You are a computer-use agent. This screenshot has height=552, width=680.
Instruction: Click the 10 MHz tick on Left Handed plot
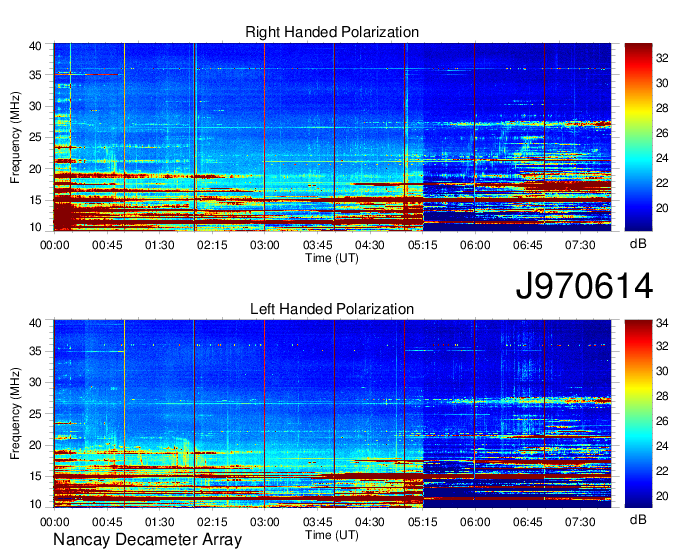pos(35,504)
